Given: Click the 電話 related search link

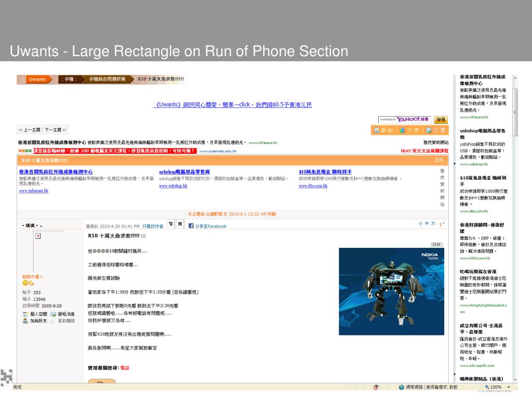Looking at the screenshot, I should point(125,368).
